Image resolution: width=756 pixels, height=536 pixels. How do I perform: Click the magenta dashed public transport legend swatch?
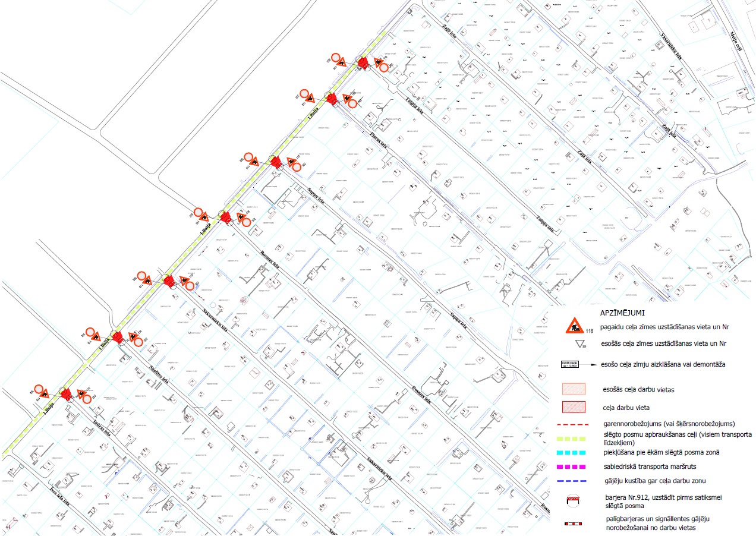pyautogui.click(x=575, y=466)
